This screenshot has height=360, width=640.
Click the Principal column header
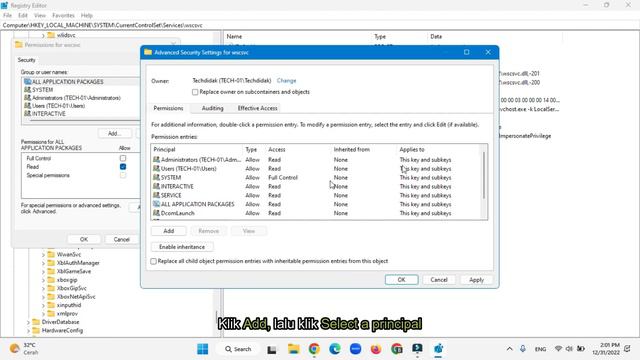(197, 150)
